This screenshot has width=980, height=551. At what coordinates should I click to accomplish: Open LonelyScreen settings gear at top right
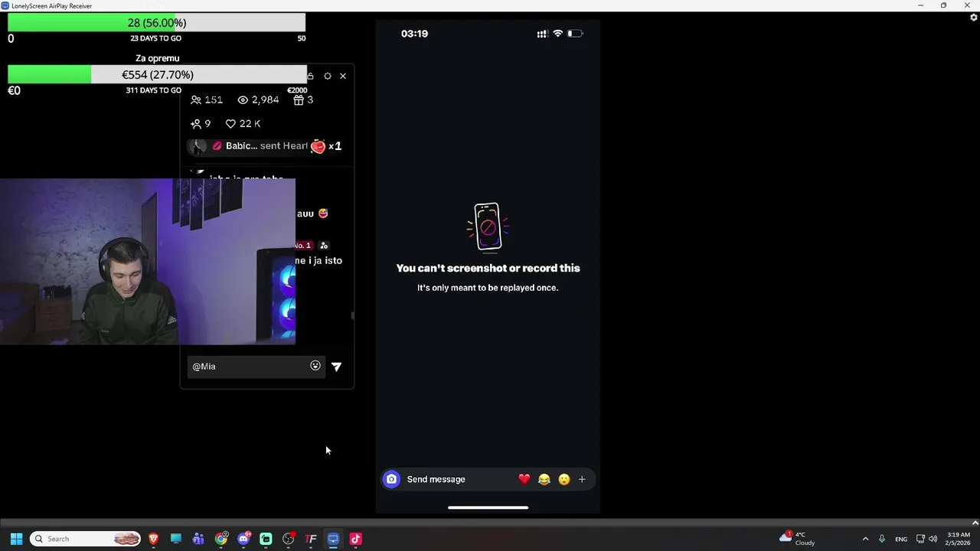(973, 17)
